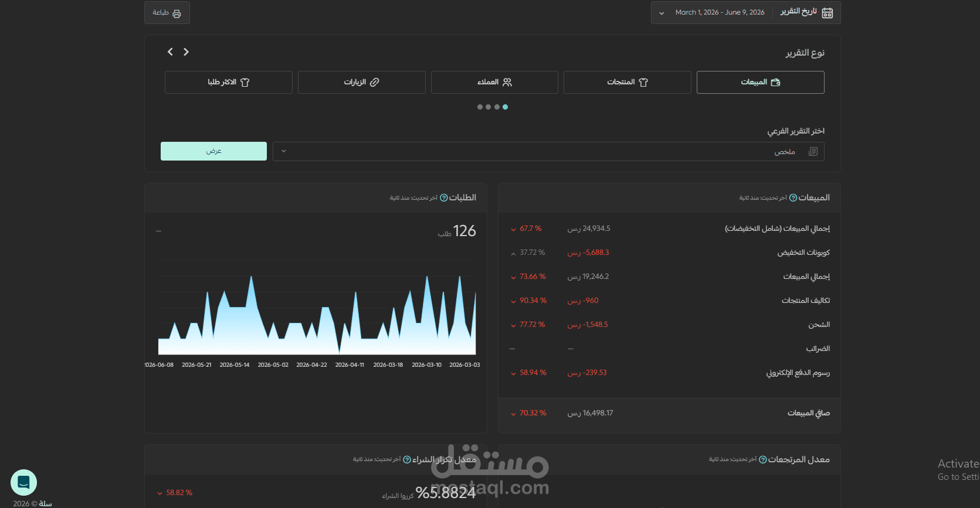Click the -239.53 payment fees value
980x508 pixels.
(x=587, y=373)
